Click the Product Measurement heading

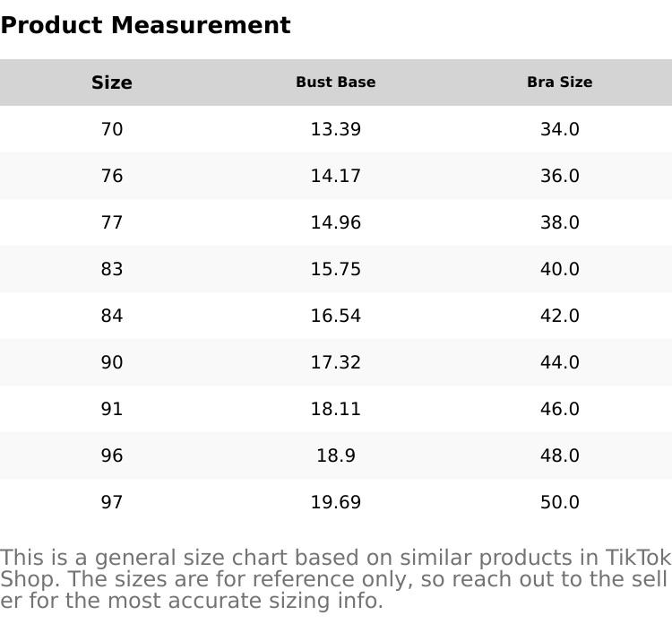point(145,25)
